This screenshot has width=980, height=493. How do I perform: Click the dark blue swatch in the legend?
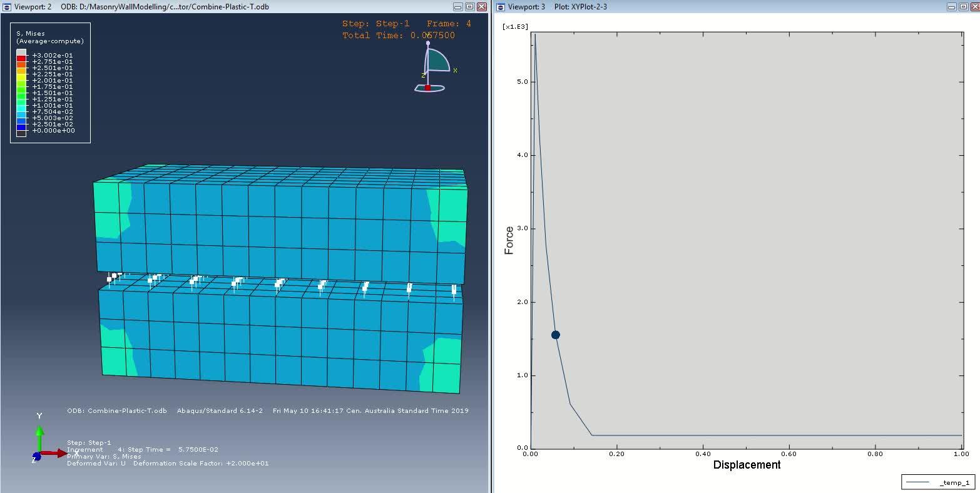[21, 127]
